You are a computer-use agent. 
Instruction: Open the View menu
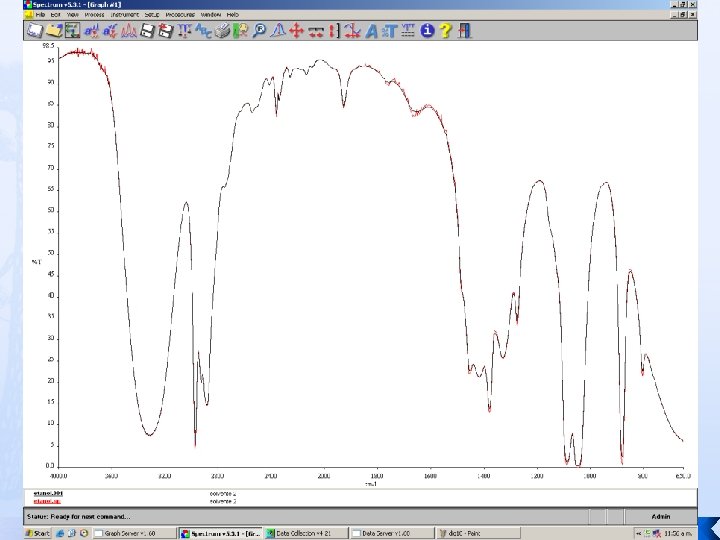point(73,15)
